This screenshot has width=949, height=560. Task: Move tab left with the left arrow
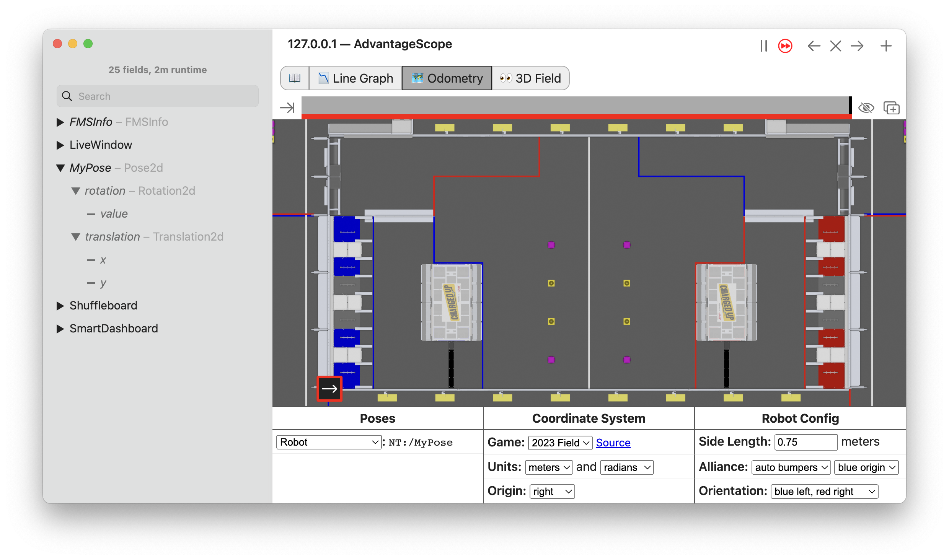tap(814, 46)
